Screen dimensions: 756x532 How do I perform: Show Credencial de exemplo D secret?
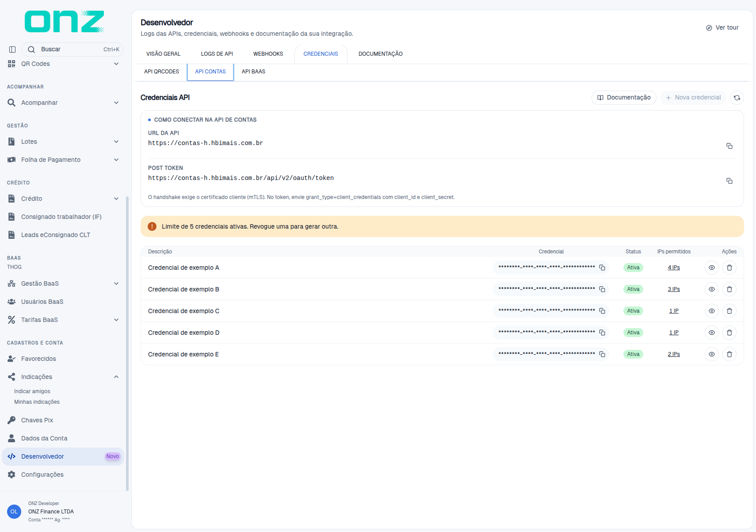coord(712,333)
